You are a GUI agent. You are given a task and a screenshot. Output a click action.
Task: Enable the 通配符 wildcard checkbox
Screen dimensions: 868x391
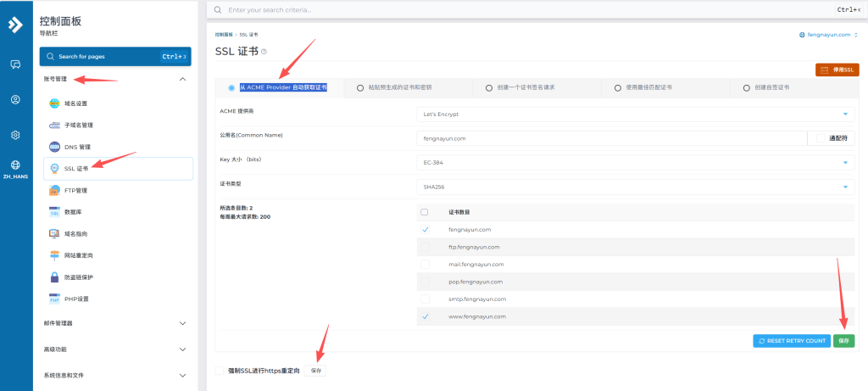pos(821,137)
